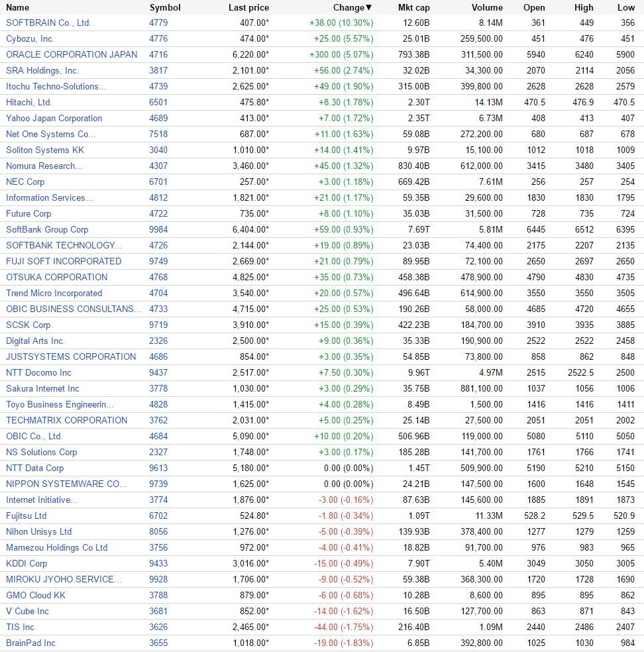The height and width of the screenshot is (652, 644).
Task: Open Digital Arts Inc. link
Action: (35, 341)
